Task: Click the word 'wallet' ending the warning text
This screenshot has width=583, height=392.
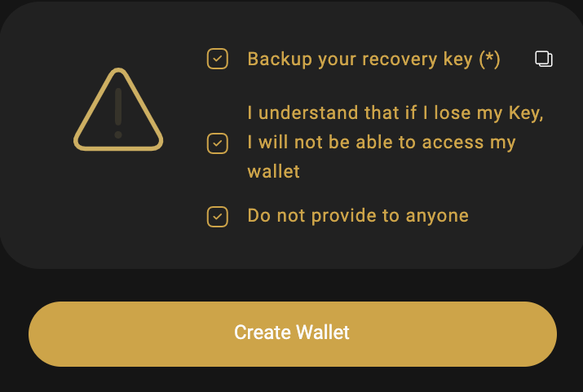Action: pyautogui.click(x=273, y=172)
